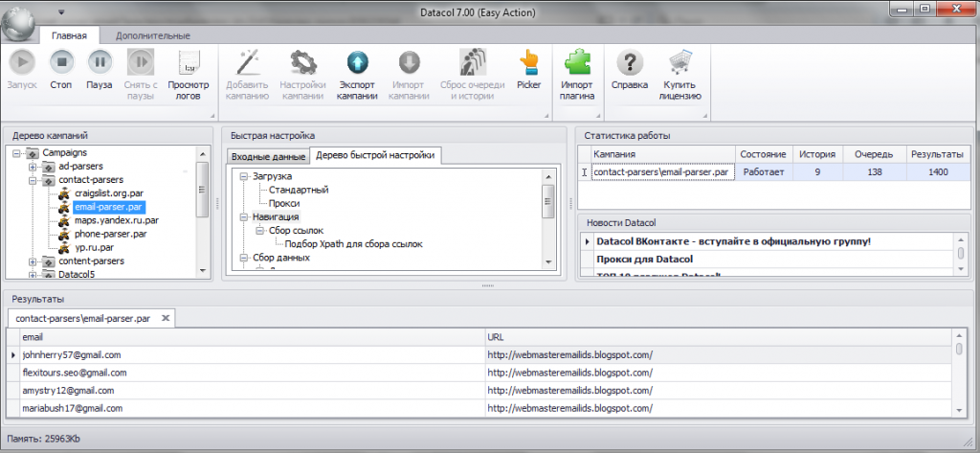Click Добавить кампанию magic wand icon
The image size is (980, 453).
coord(247,62)
